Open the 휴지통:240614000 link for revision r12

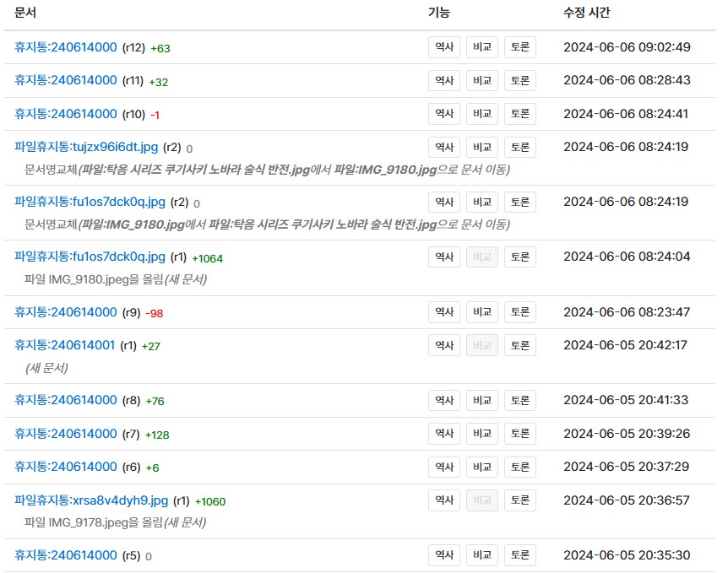[x=66, y=47]
